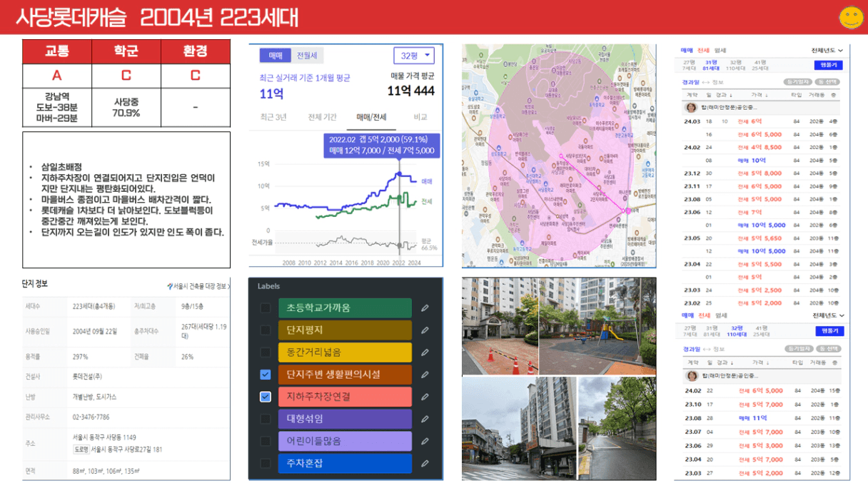
Task: Click the pencil icon beside 단지평지
Action: pyautogui.click(x=425, y=330)
